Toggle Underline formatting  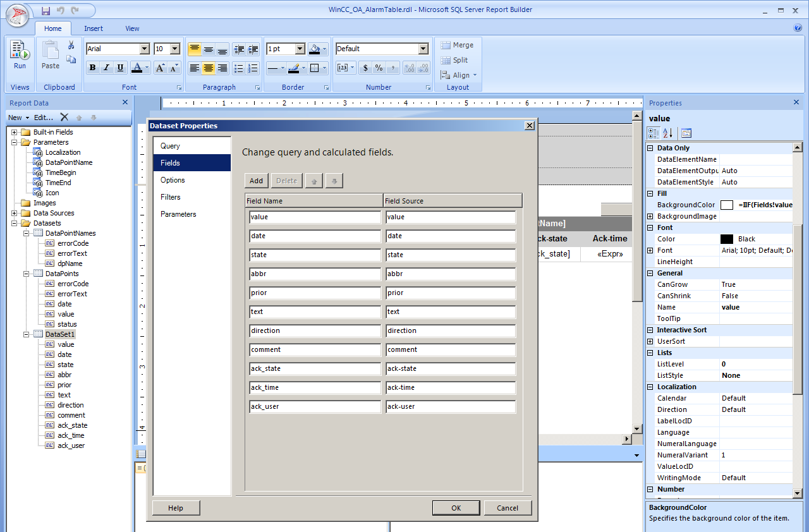[x=120, y=68]
